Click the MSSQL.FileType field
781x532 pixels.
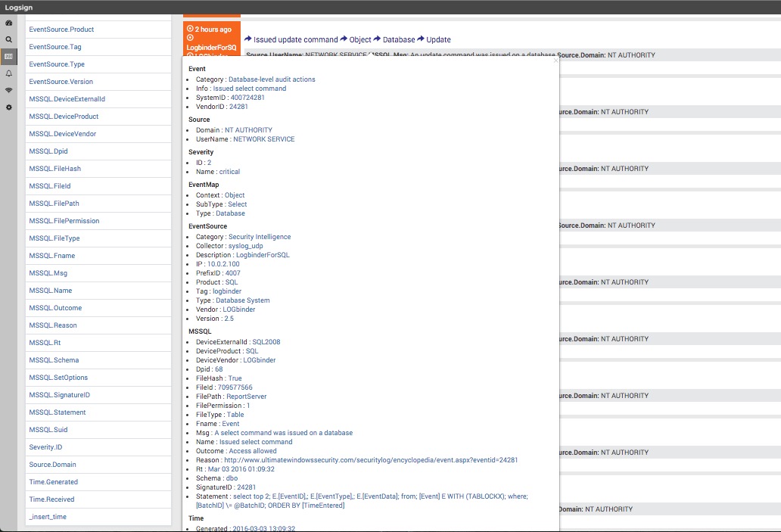pos(98,238)
